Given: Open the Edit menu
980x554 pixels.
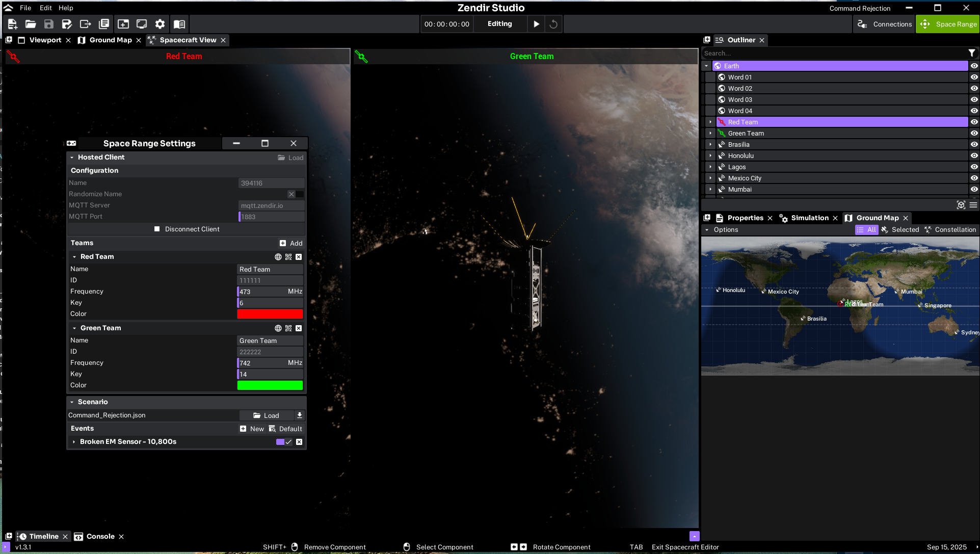Looking at the screenshot, I should 46,8.
